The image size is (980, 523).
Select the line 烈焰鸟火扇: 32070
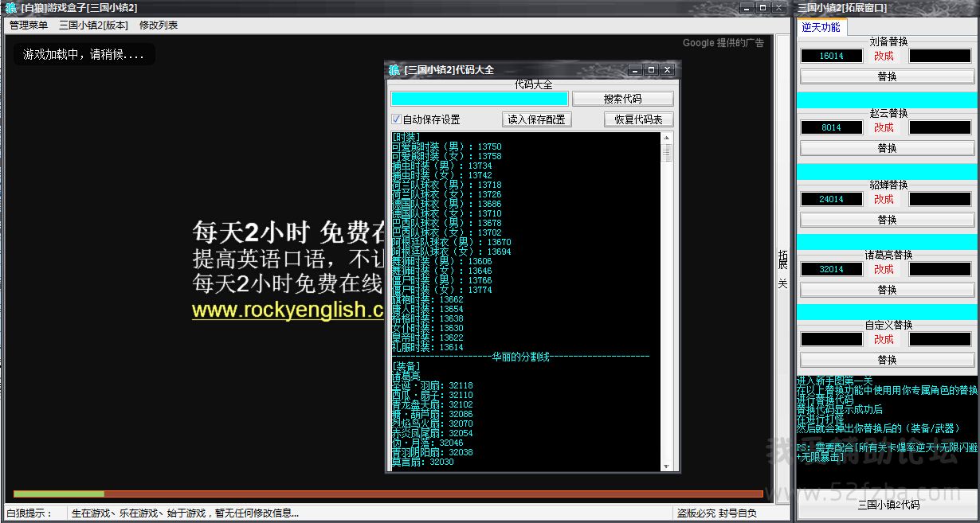pyautogui.click(x=433, y=423)
